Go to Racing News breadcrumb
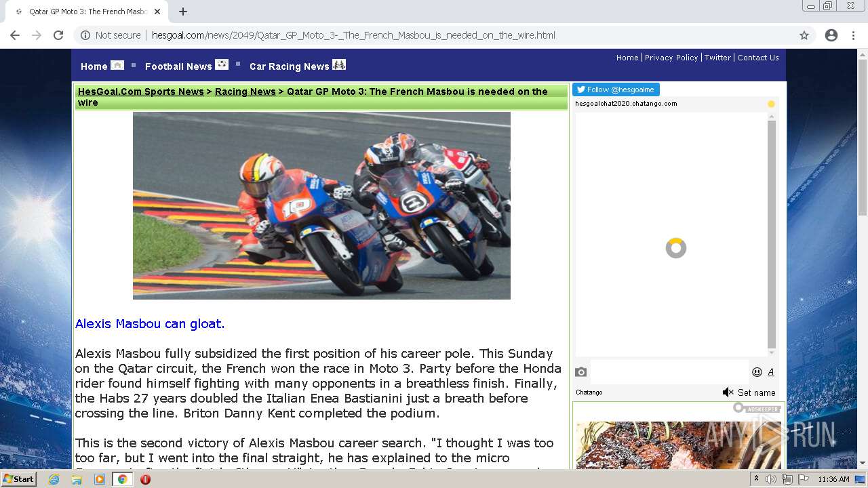Viewport: 868px width, 488px height. 245,91
